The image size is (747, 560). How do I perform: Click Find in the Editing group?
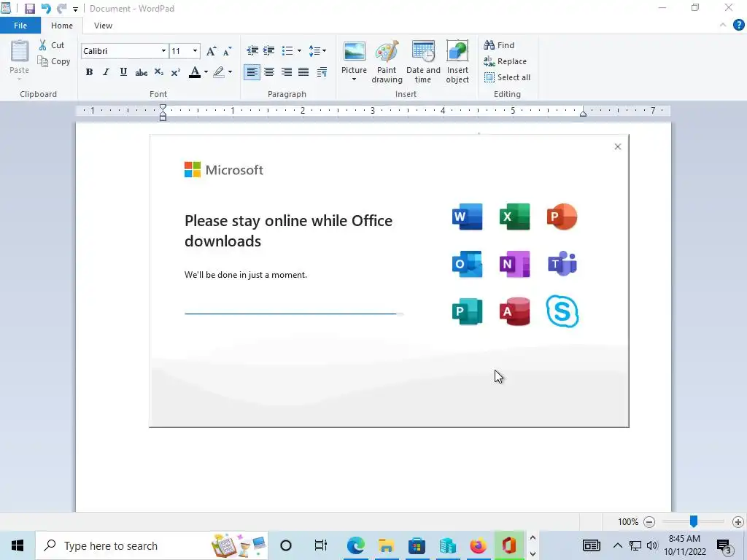(x=499, y=45)
